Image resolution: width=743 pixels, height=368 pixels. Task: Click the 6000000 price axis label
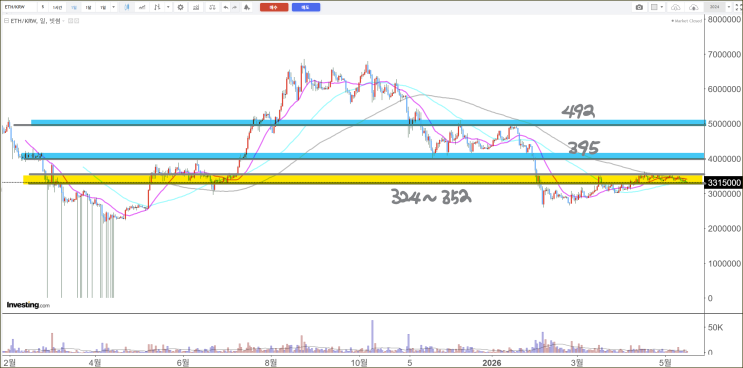tap(724, 90)
